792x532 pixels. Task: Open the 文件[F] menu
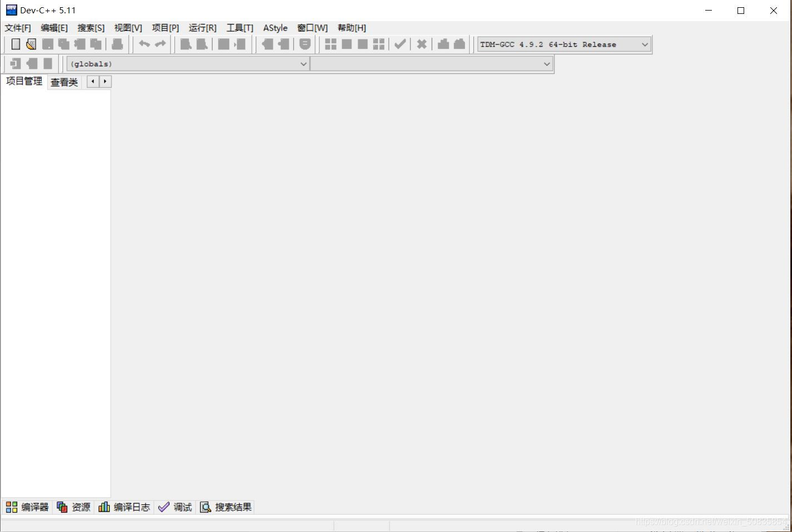tap(18, 28)
